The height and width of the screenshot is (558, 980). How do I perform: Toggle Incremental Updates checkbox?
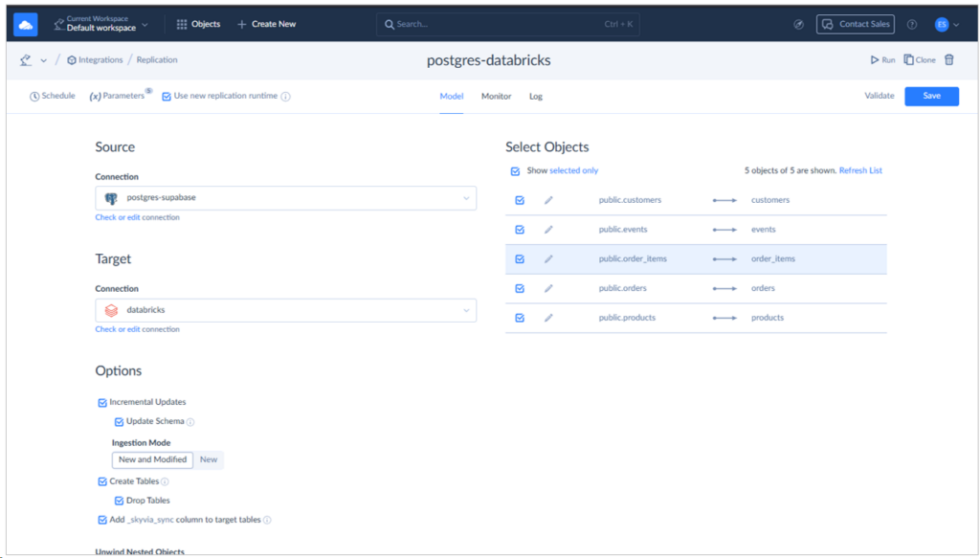point(102,403)
